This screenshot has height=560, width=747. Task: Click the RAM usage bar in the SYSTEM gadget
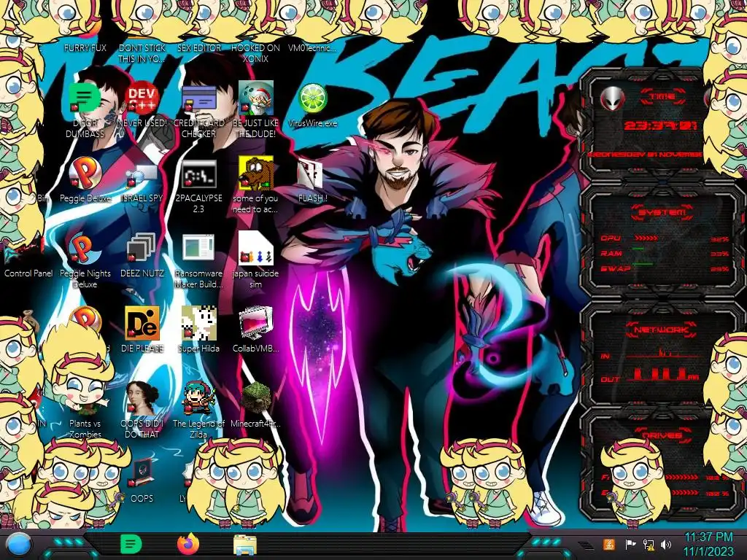pyautogui.click(x=638, y=248)
